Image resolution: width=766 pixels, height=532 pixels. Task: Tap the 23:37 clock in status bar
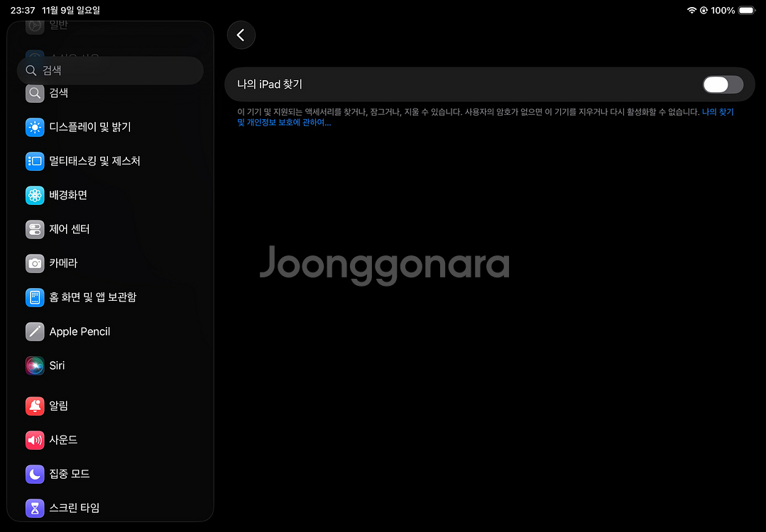point(23,11)
